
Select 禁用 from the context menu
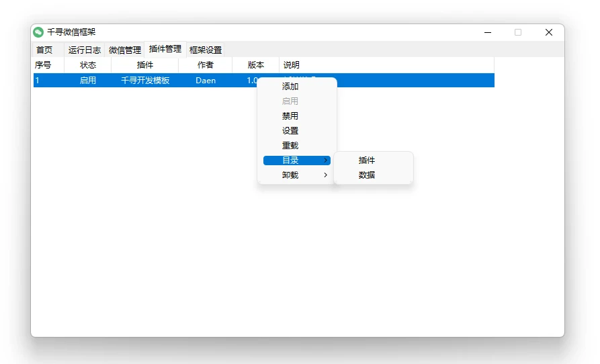pyautogui.click(x=290, y=116)
